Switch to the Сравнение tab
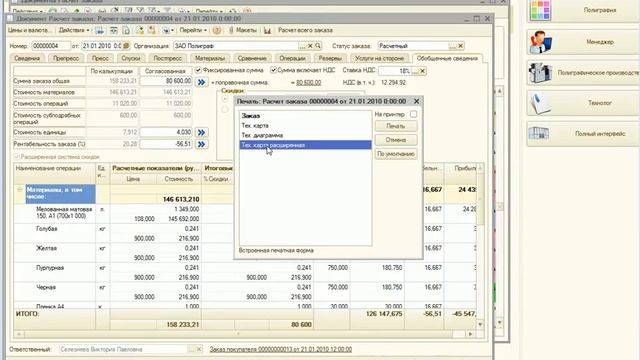 coord(252,58)
